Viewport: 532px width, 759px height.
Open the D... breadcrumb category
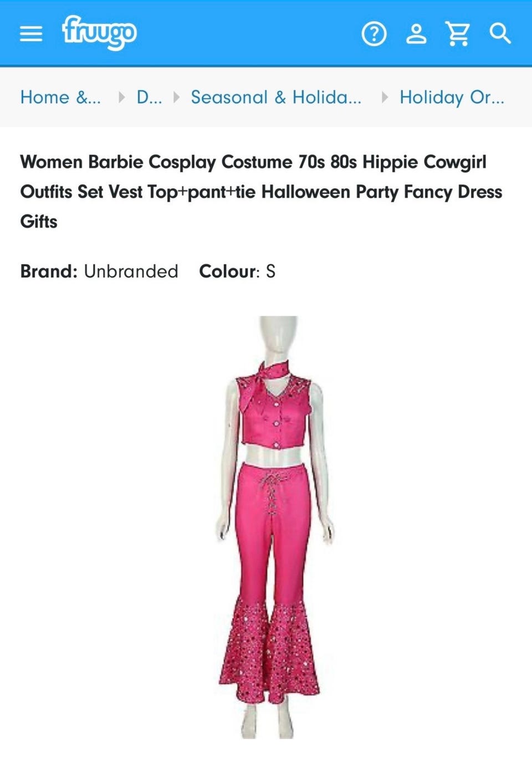click(x=149, y=98)
